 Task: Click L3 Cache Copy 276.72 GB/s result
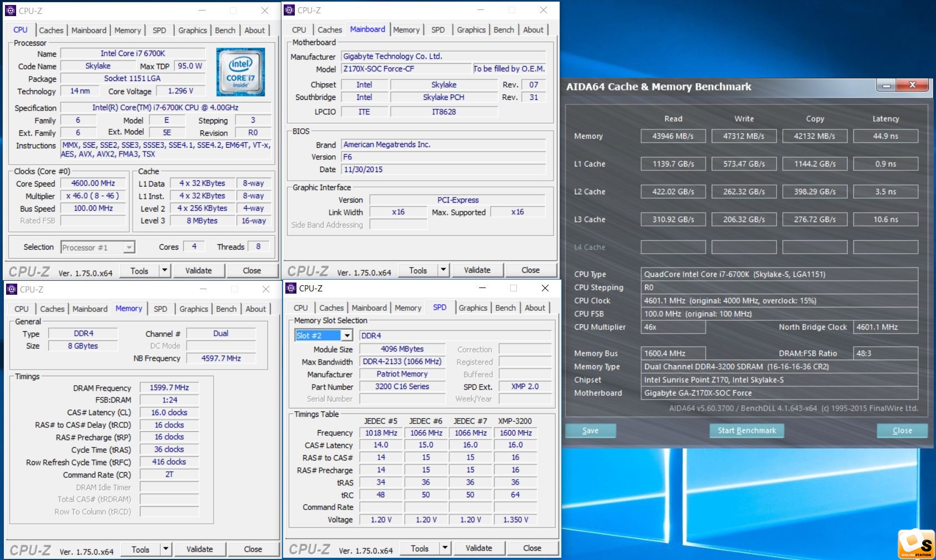(x=814, y=219)
